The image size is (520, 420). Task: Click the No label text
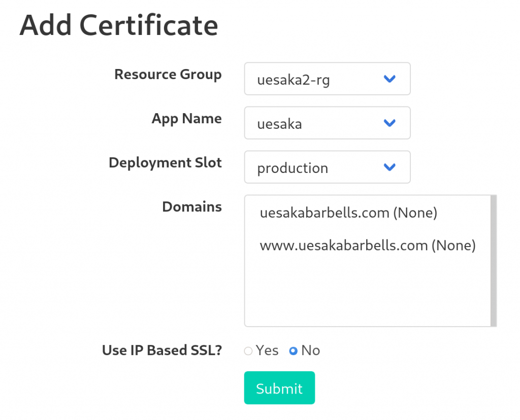(310, 351)
